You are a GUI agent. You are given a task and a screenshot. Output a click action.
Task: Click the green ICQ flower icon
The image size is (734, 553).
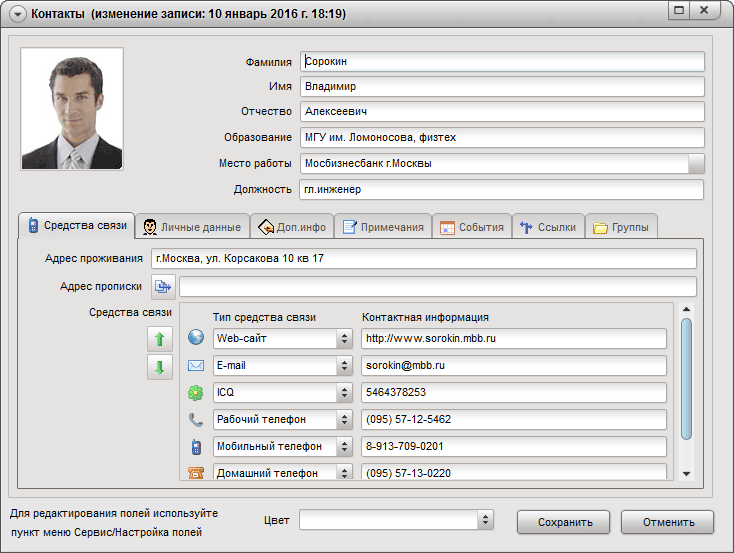[x=196, y=392]
